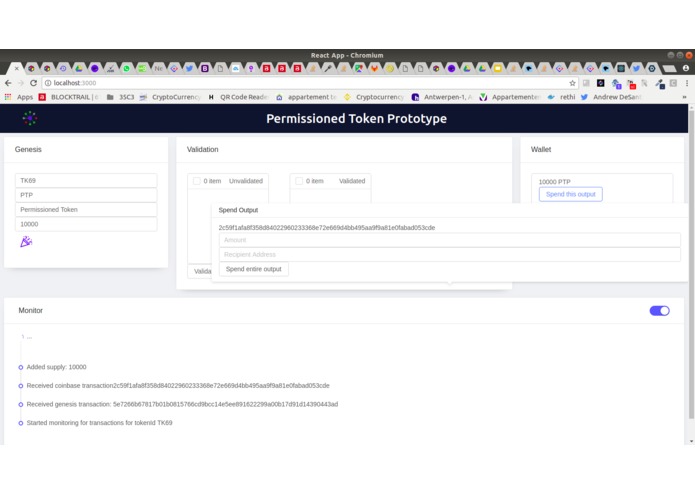
Task: Click the Genesis panel heading
Action: (x=28, y=149)
